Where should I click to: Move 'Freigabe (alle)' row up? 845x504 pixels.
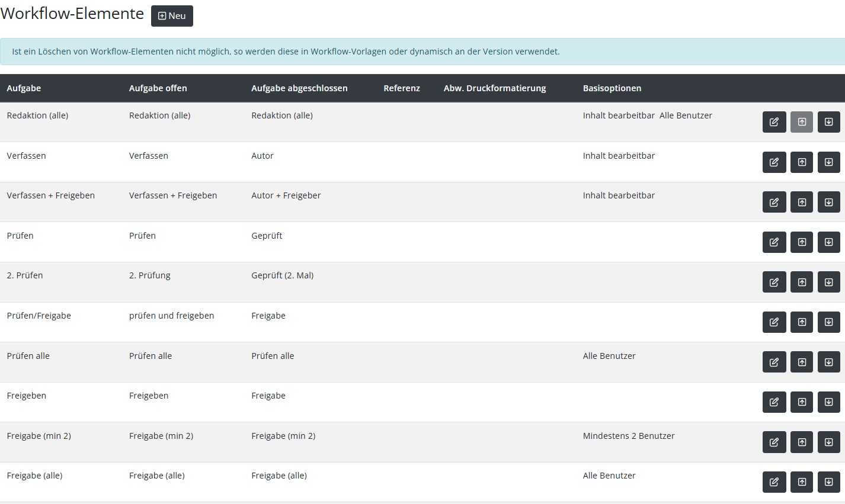[x=802, y=482]
